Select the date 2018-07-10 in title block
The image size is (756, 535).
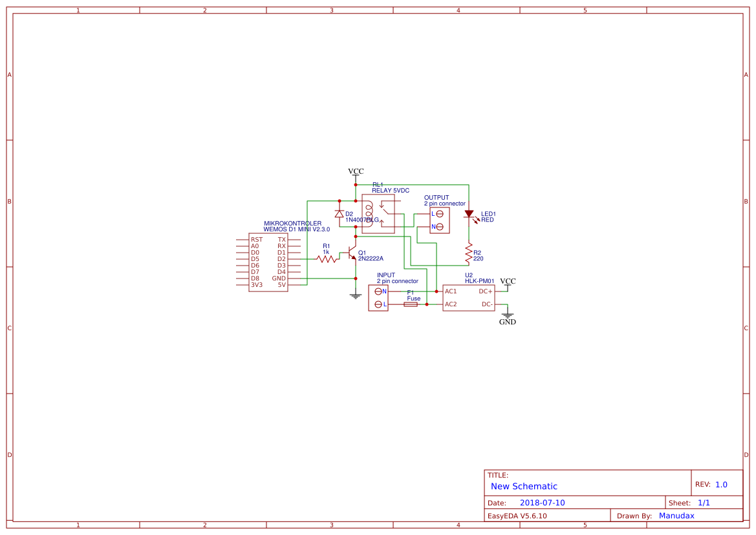pyautogui.click(x=542, y=503)
